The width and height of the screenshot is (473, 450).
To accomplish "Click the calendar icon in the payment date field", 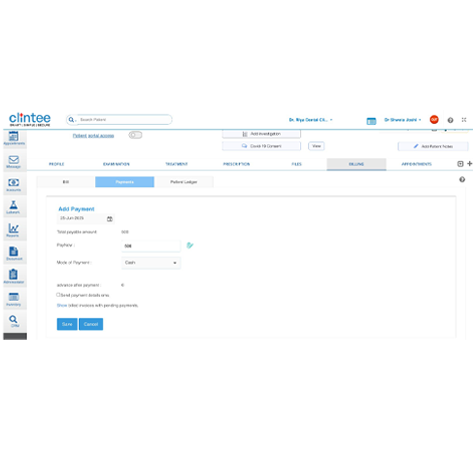I will click(110, 219).
